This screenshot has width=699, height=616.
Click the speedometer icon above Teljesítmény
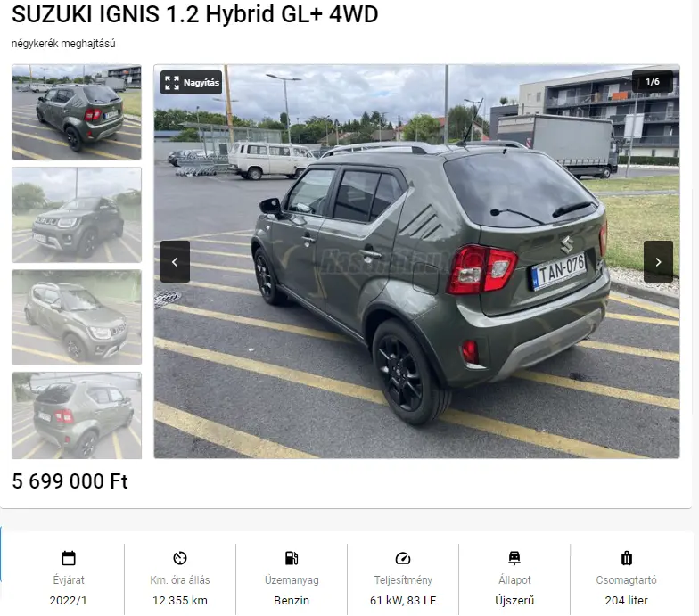(x=403, y=558)
